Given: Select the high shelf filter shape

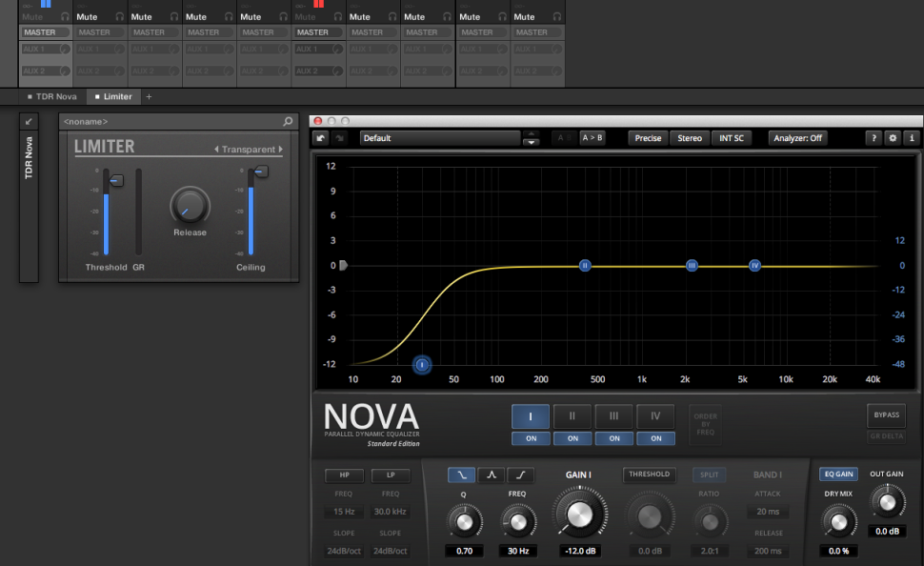Looking at the screenshot, I should [521, 475].
